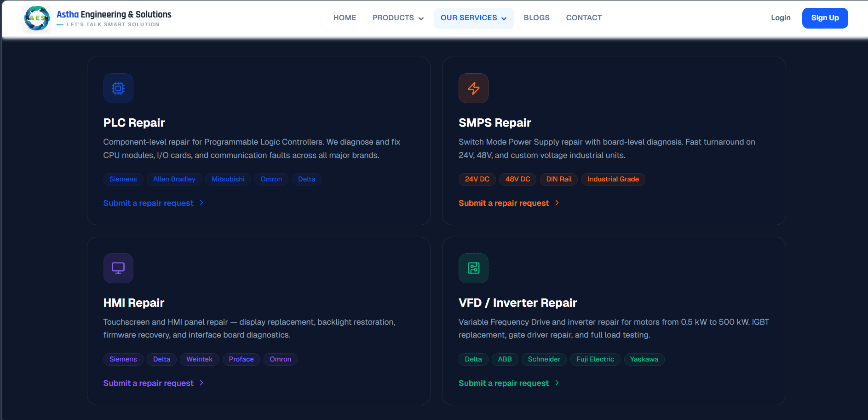The width and height of the screenshot is (868, 420).
Task: Click arrow beside VFD Submit a repair request
Action: click(557, 383)
